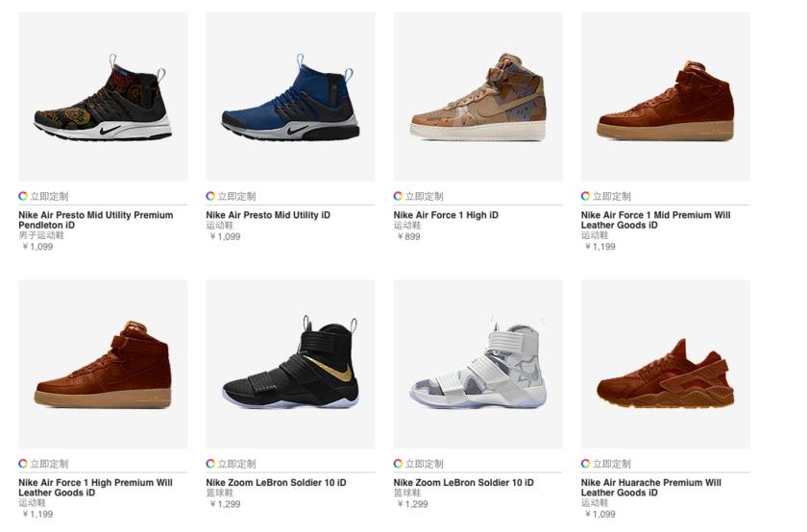Click the color wheel icon under Presto Pendleton shoe

point(23,196)
